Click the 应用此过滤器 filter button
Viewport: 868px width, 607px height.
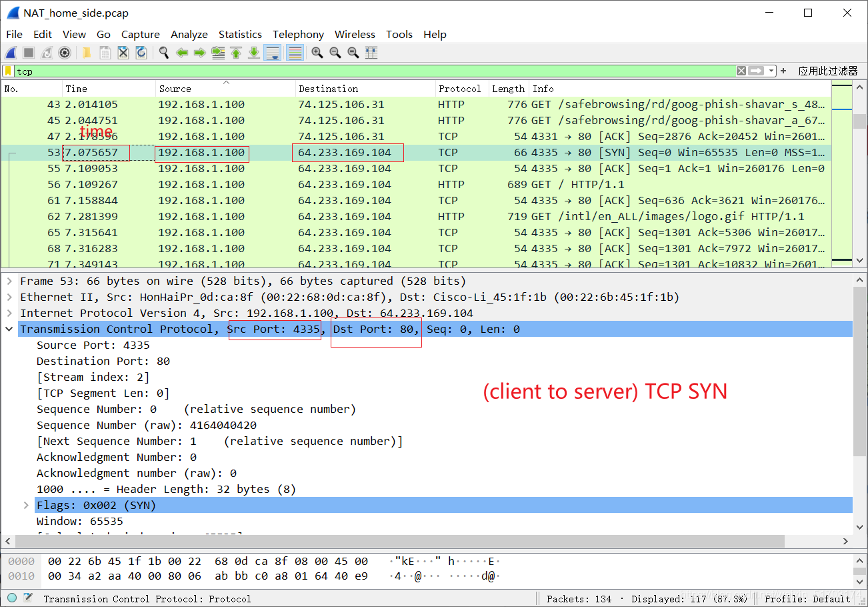pos(828,71)
